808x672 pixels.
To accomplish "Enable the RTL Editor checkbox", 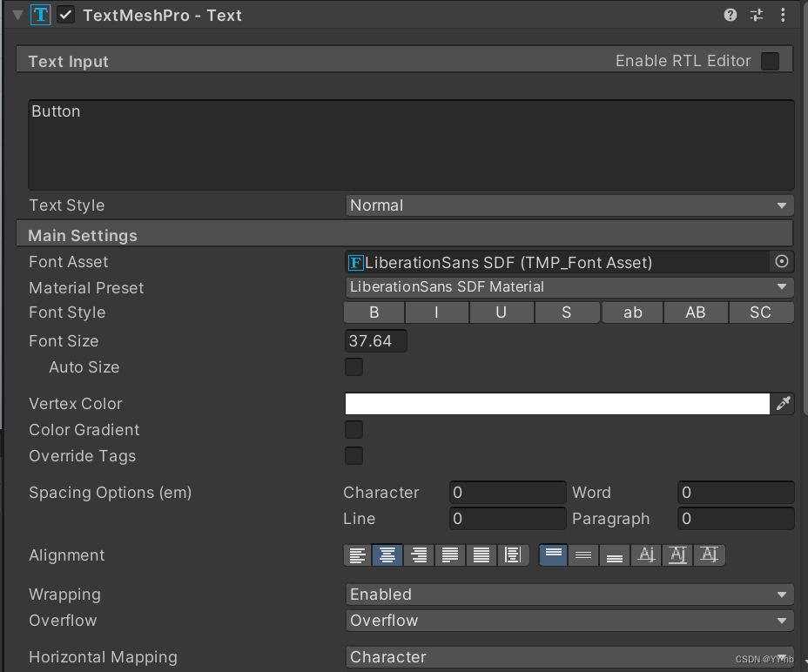I will 771,61.
